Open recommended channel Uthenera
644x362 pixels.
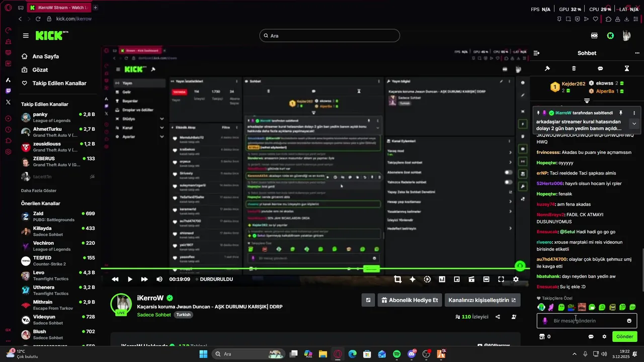(x=58, y=290)
